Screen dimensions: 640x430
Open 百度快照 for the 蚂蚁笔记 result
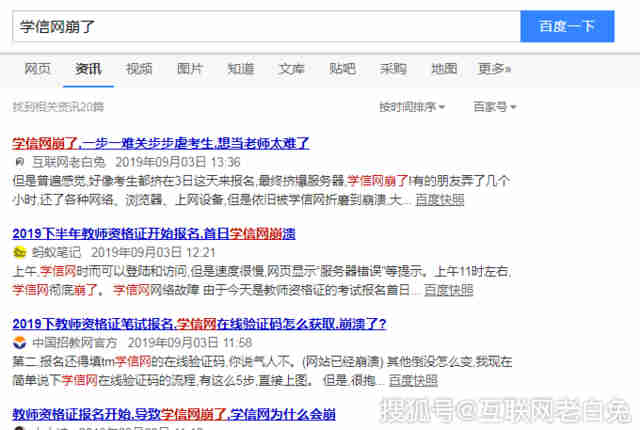point(448,290)
